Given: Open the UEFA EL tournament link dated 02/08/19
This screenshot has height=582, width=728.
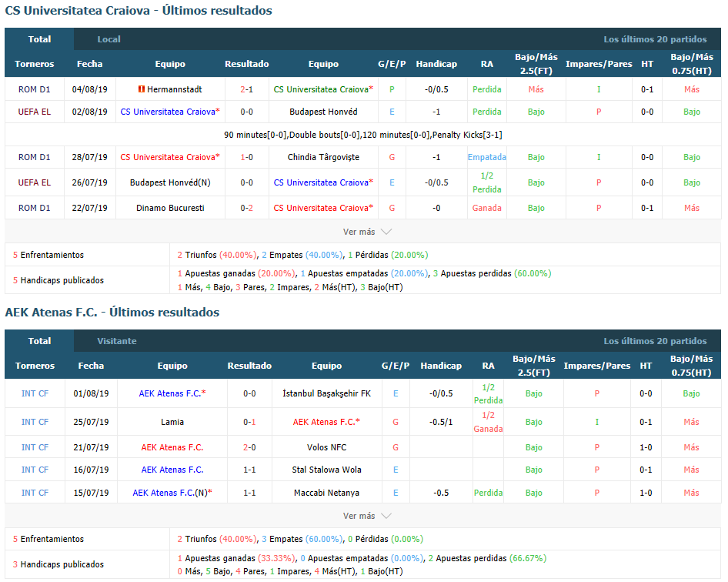Looking at the screenshot, I should click(x=35, y=112).
